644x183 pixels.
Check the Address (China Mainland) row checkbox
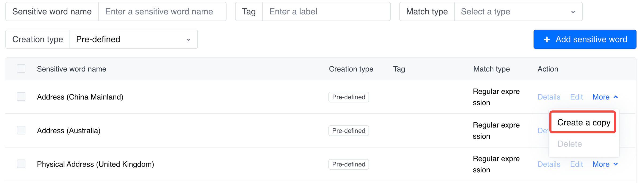coord(21,97)
